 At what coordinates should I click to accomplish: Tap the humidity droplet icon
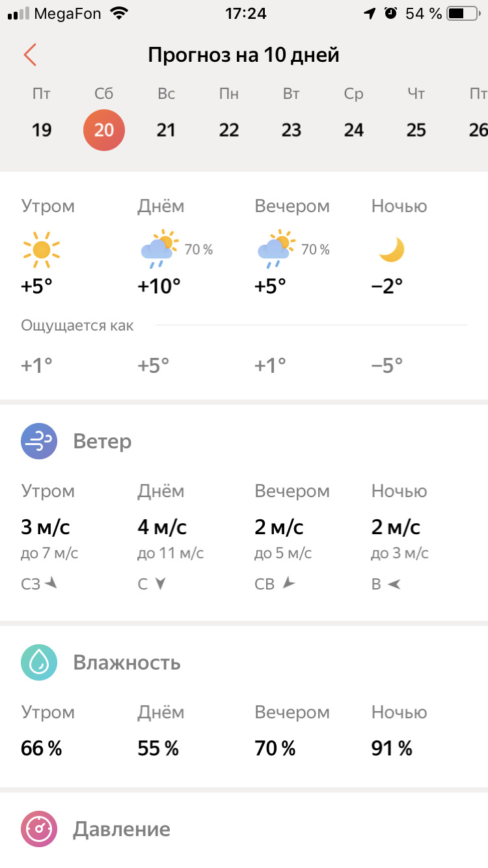[x=39, y=663]
